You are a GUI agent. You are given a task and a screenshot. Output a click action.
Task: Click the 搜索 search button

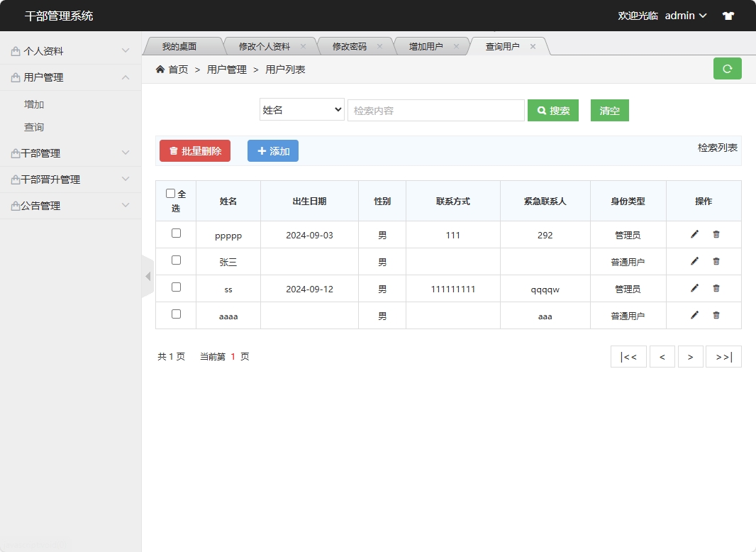click(553, 110)
